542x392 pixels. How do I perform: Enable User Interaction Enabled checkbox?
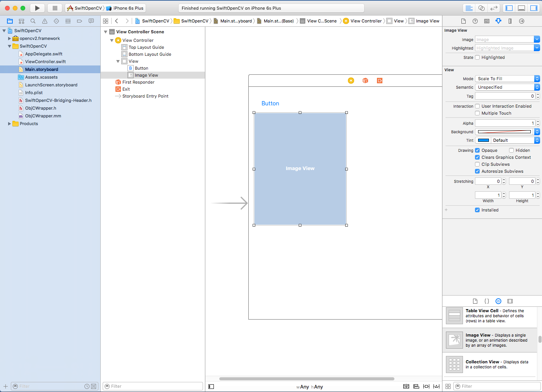pyautogui.click(x=477, y=106)
